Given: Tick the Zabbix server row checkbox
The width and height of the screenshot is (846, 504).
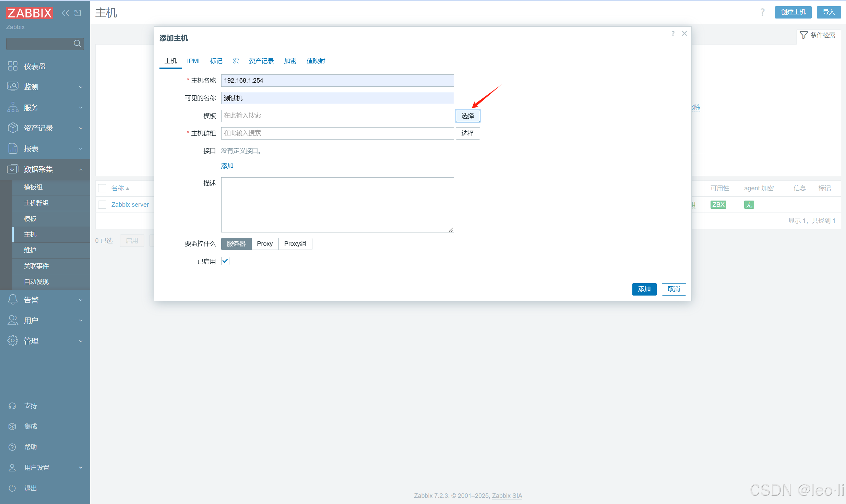Looking at the screenshot, I should (102, 205).
